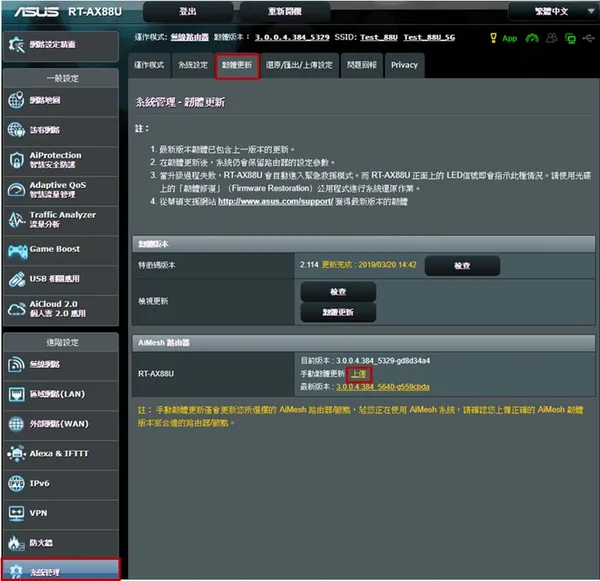The width and height of the screenshot is (600, 581).
Task: Open Traffic Analyzer icon
Action: [x=16, y=219]
